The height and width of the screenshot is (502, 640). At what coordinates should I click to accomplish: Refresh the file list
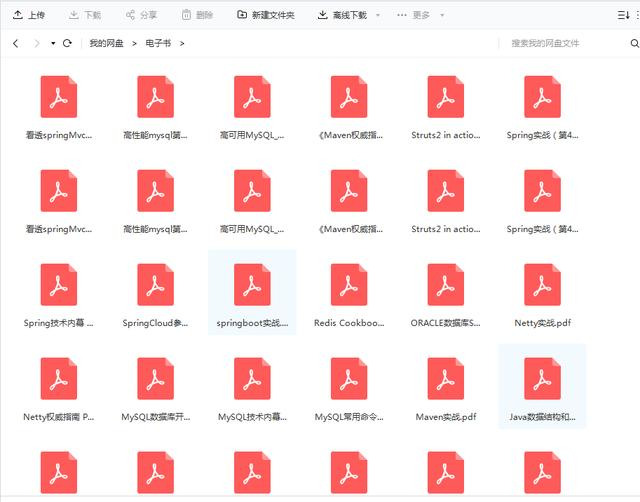(x=67, y=43)
